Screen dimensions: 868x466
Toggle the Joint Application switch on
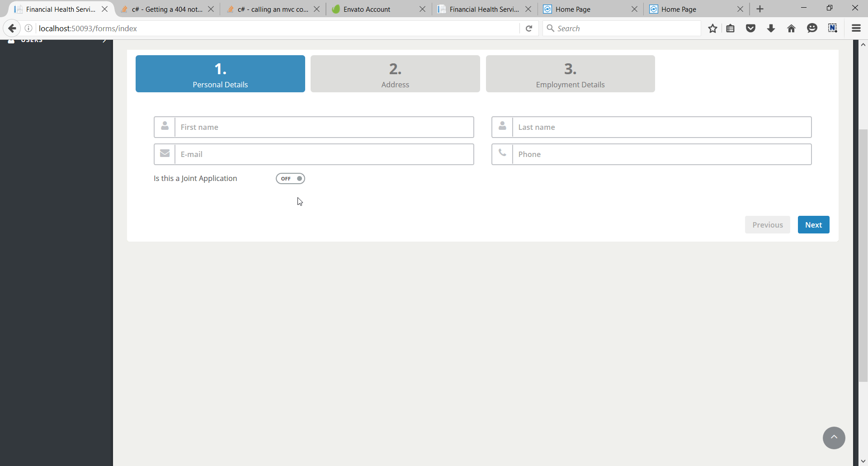click(290, 179)
